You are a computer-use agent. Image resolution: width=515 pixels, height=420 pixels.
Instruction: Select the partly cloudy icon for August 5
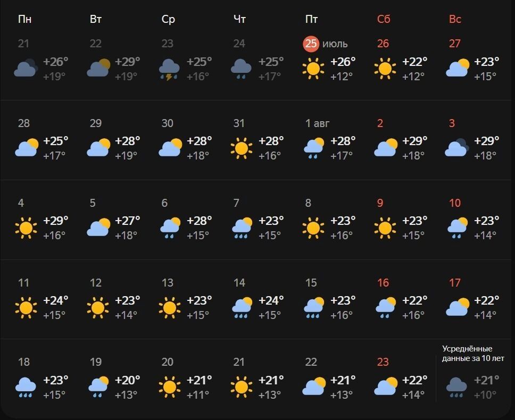(98, 228)
